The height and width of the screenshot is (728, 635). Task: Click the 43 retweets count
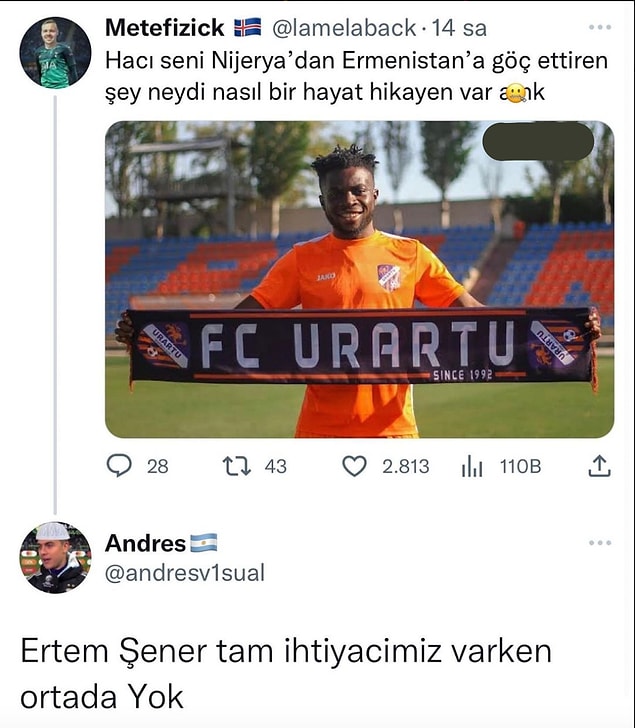[276, 467]
